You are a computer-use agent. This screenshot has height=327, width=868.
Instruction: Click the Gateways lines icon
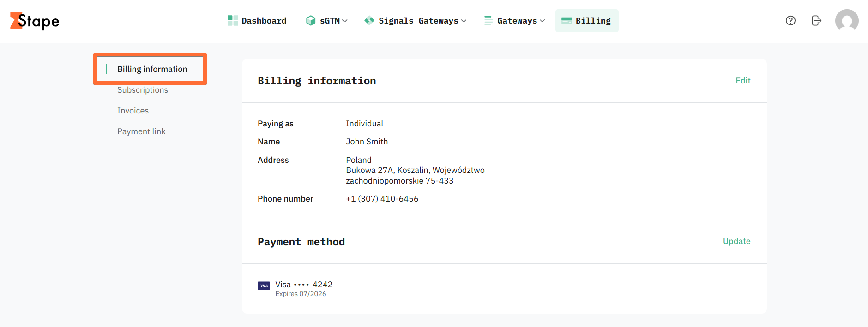pyautogui.click(x=488, y=21)
